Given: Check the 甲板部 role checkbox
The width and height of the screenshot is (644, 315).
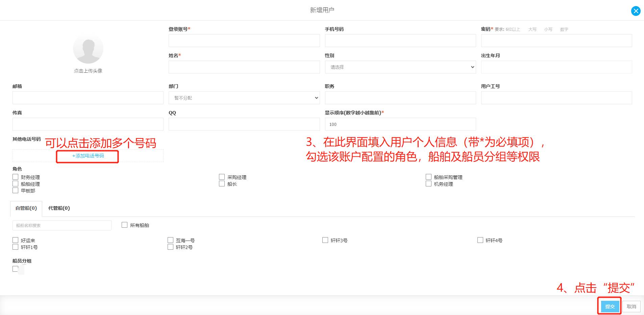Looking at the screenshot, I should 15,190.
